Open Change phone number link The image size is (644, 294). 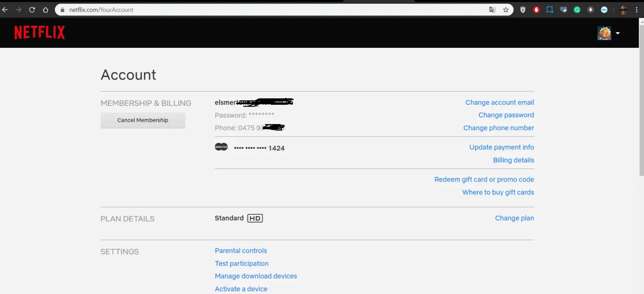pyautogui.click(x=499, y=128)
